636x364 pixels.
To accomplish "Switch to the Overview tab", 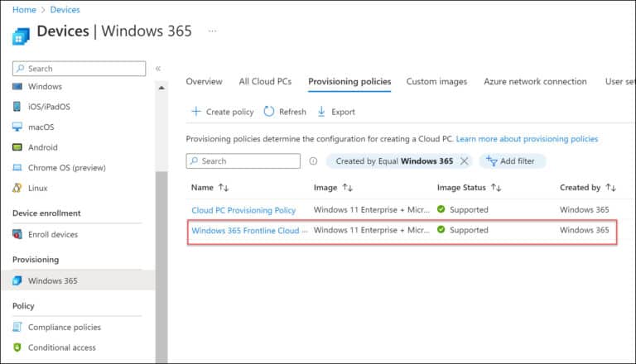I will 204,81.
